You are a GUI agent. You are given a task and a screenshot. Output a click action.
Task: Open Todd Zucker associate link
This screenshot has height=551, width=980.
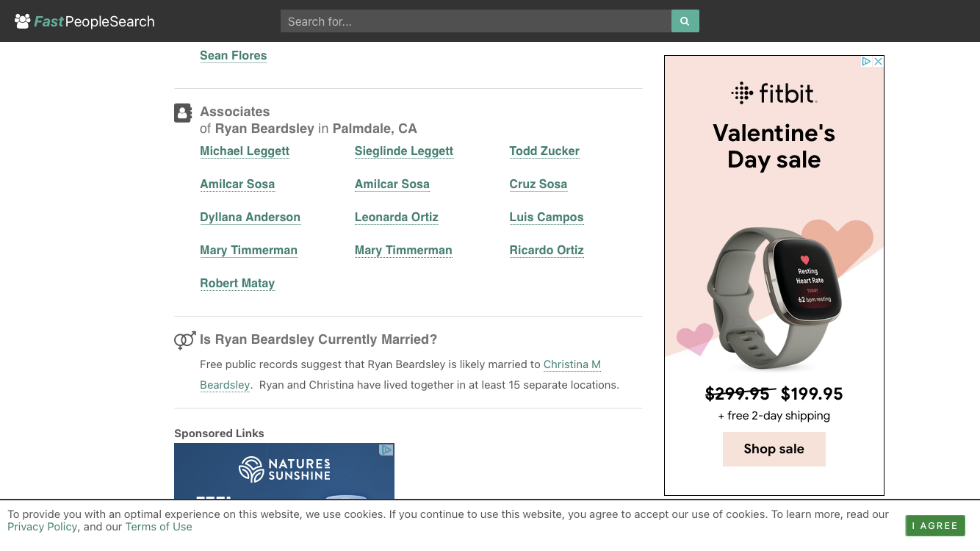click(x=544, y=151)
